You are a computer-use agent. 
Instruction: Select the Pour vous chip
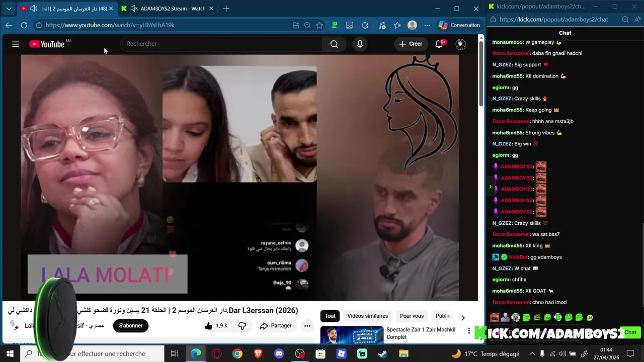pos(412,316)
